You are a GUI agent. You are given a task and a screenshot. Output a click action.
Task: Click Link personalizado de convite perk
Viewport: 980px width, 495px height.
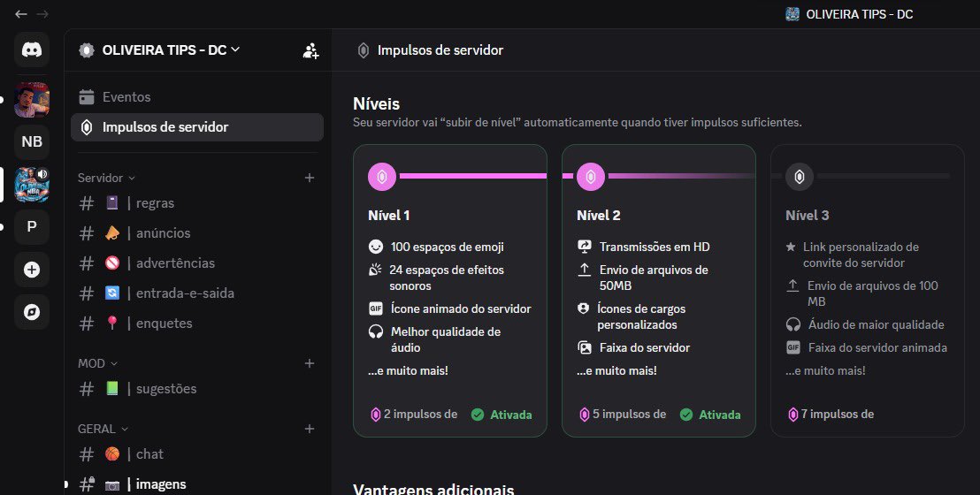click(x=853, y=255)
